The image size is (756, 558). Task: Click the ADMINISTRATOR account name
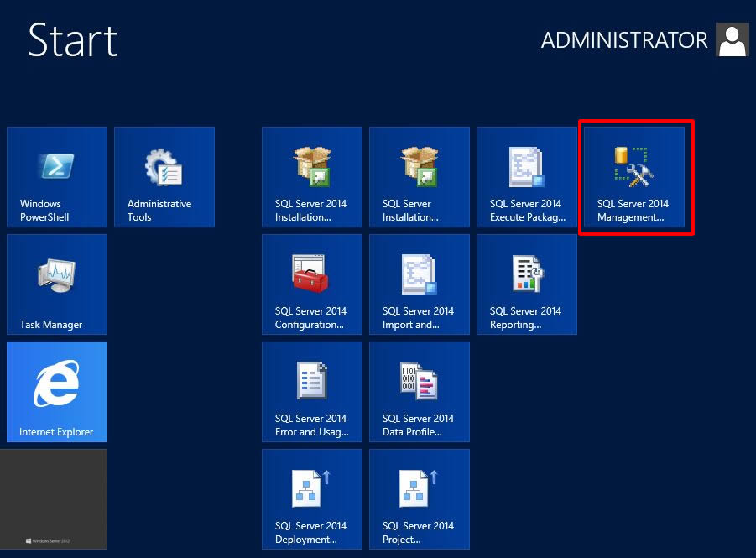(x=623, y=40)
